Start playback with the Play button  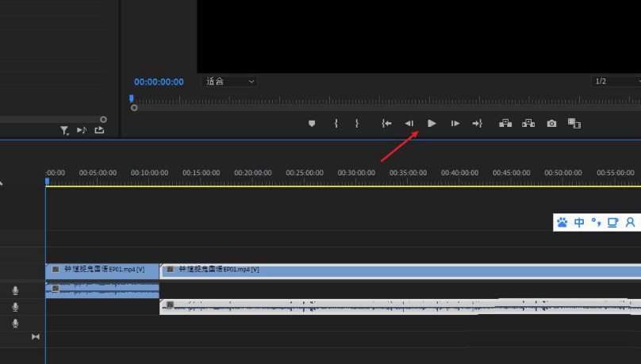432,124
